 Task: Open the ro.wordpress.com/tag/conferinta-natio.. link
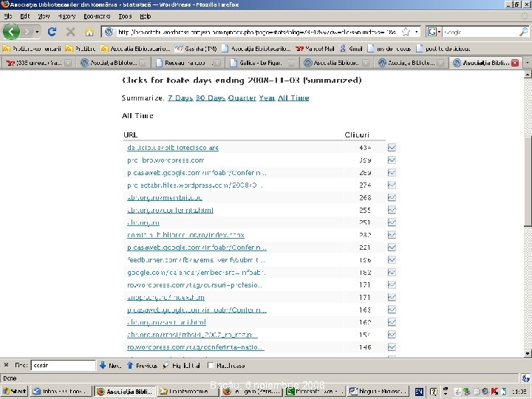tap(196, 347)
